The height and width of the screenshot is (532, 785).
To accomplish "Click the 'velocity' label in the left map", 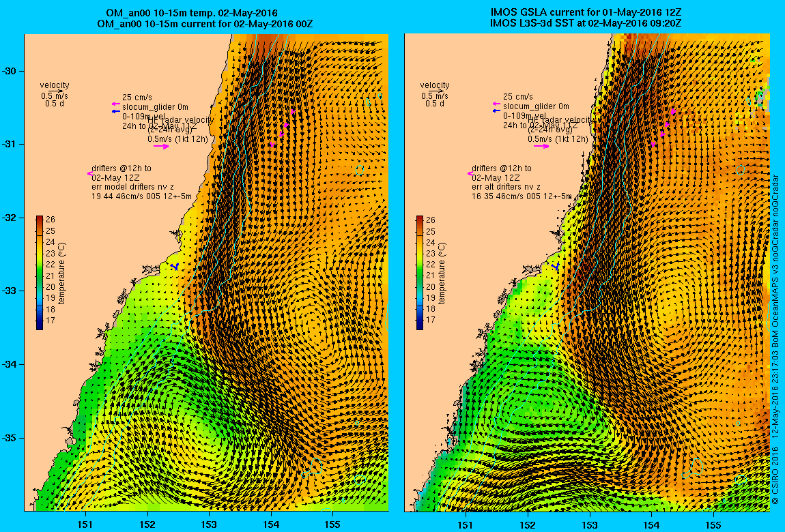I will coord(55,85).
